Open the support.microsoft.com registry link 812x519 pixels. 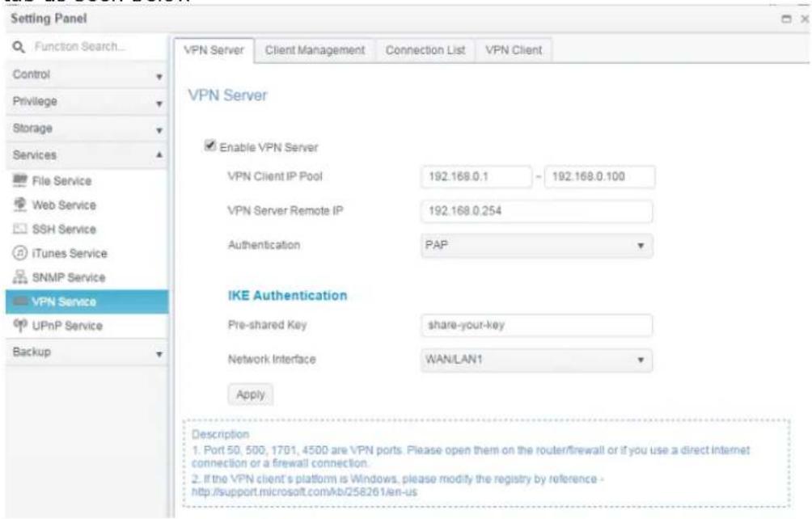(x=304, y=492)
